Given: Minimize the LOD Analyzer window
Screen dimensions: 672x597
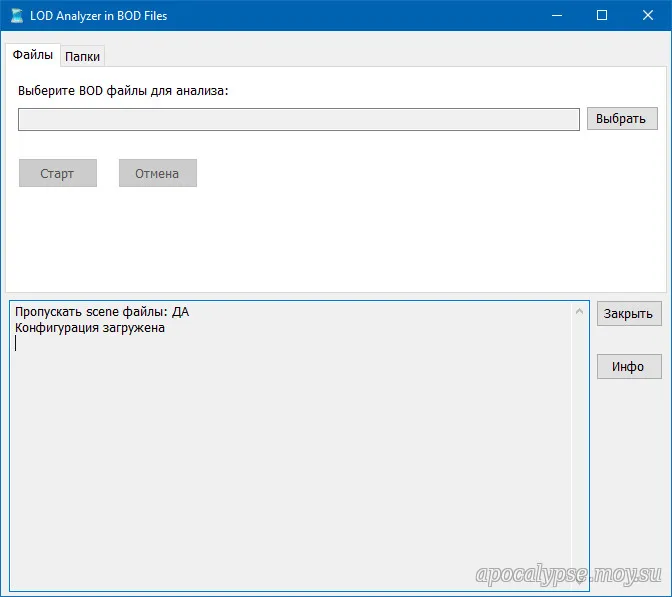Looking at the screenshot, I should pos(556,15).
